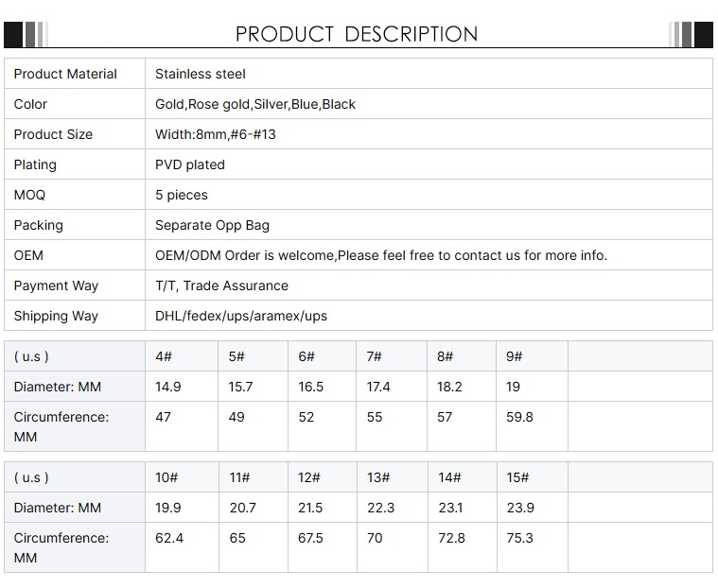Click the 9# size column header
The height and width of the screenshot is (588, 718).
(515, 356)
